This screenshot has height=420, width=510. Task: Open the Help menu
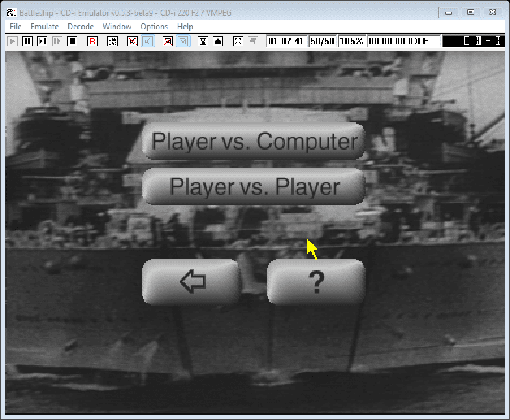185,27
